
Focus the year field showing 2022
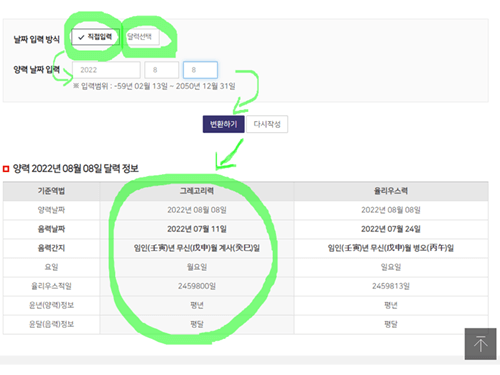(106, 70)
